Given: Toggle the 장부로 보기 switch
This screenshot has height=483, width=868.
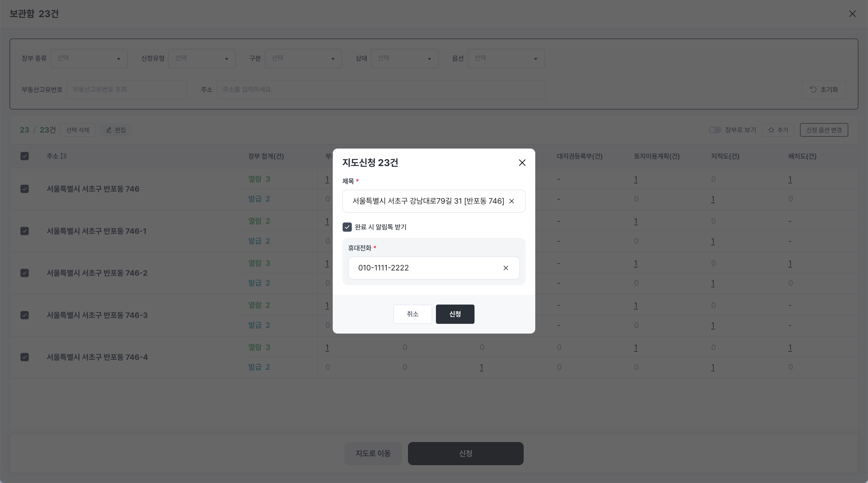Looking at the screenshot, I should pyautogui.click(x=715, y=130).
